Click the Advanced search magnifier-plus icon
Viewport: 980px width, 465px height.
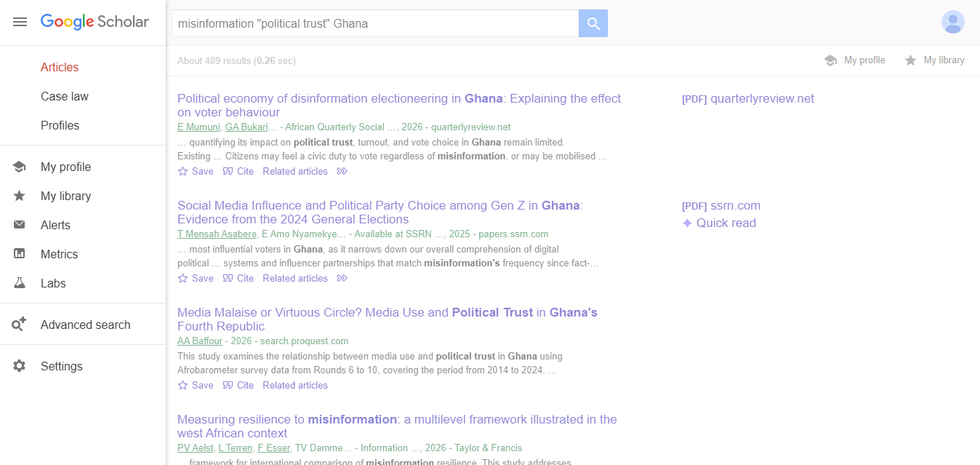click(x=20, y=325)
